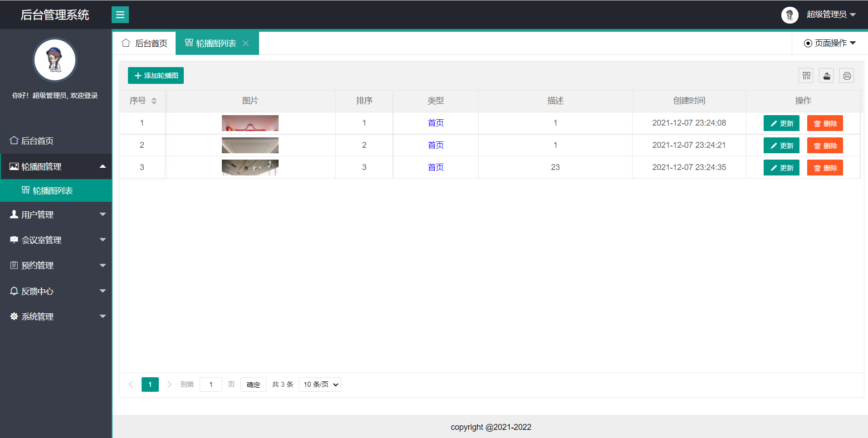Click the 添加轮播图 button
Screen dimensions: 868x438
156,76
